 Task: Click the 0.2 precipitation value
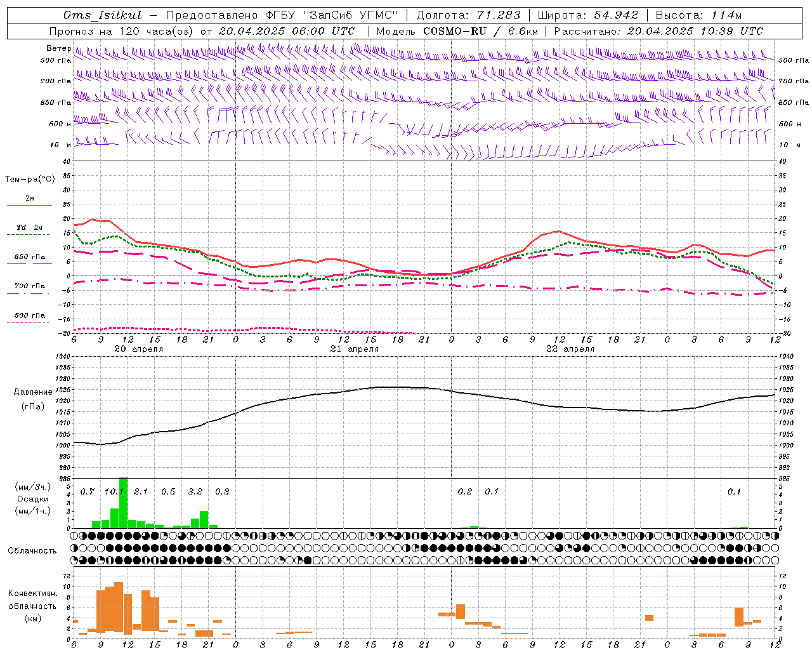(465, 491)
